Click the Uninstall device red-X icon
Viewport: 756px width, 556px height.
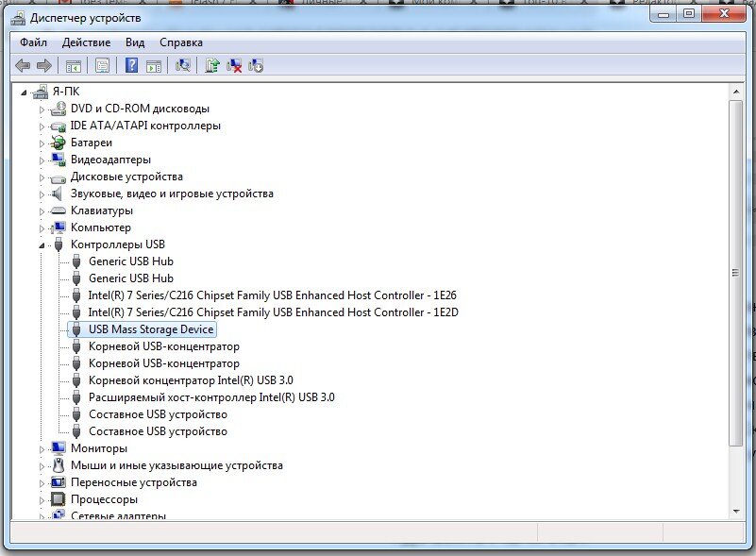coord(234,65)
